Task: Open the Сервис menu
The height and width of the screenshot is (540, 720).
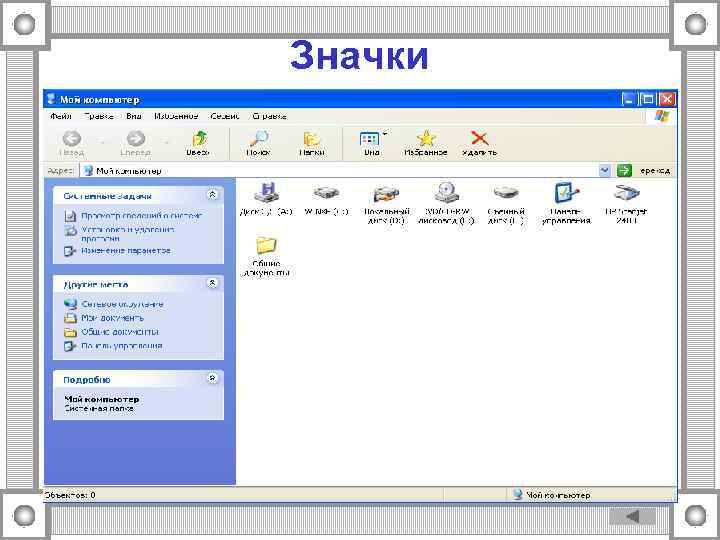Action: (x=225, y=117)
